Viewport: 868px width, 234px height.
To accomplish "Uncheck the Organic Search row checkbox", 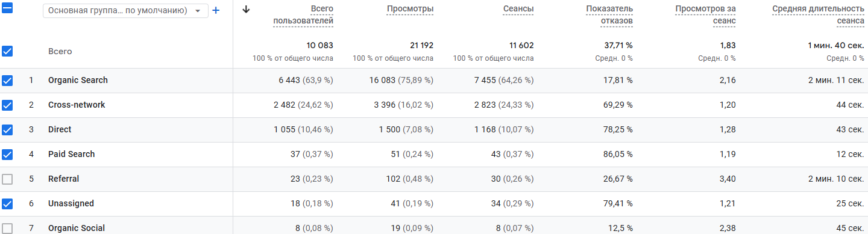I will 7,81.
